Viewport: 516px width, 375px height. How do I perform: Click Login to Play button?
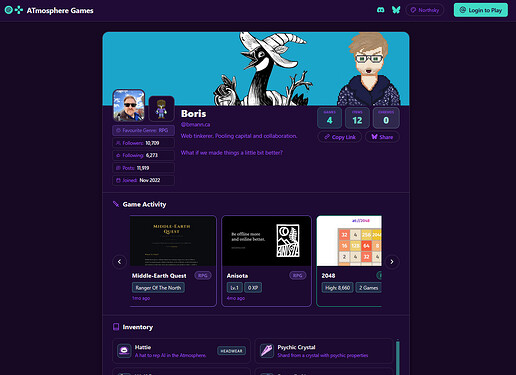click(481, 10)
